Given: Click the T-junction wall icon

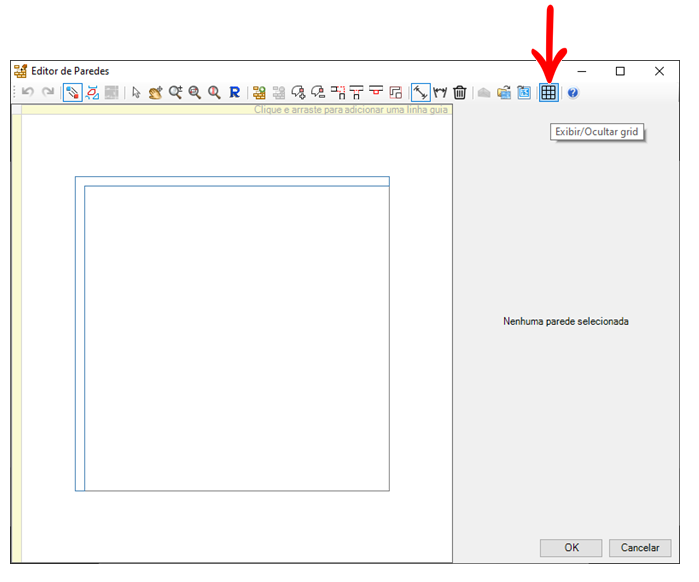Looking at the screenshot, I should (357, 93).
